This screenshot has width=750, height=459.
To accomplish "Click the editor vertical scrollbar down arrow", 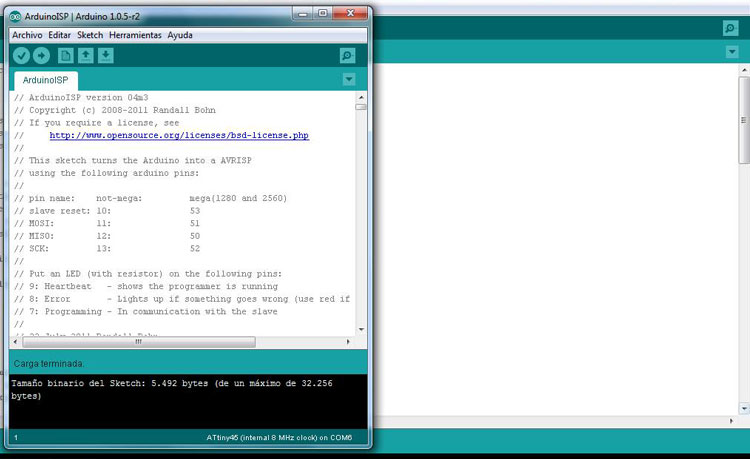I will click(x=361, y=330).
